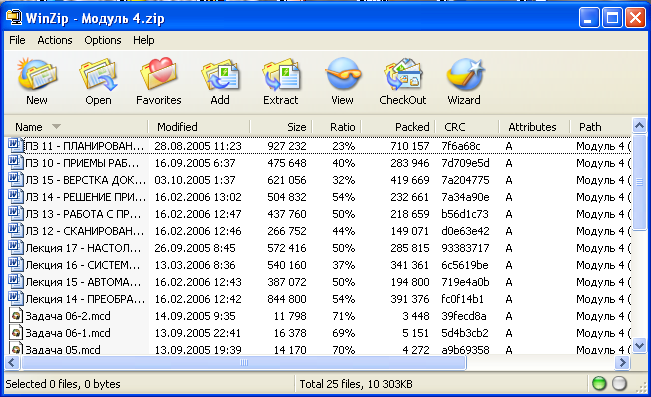Click the packed value 149 071

click(x=410, y=231)
